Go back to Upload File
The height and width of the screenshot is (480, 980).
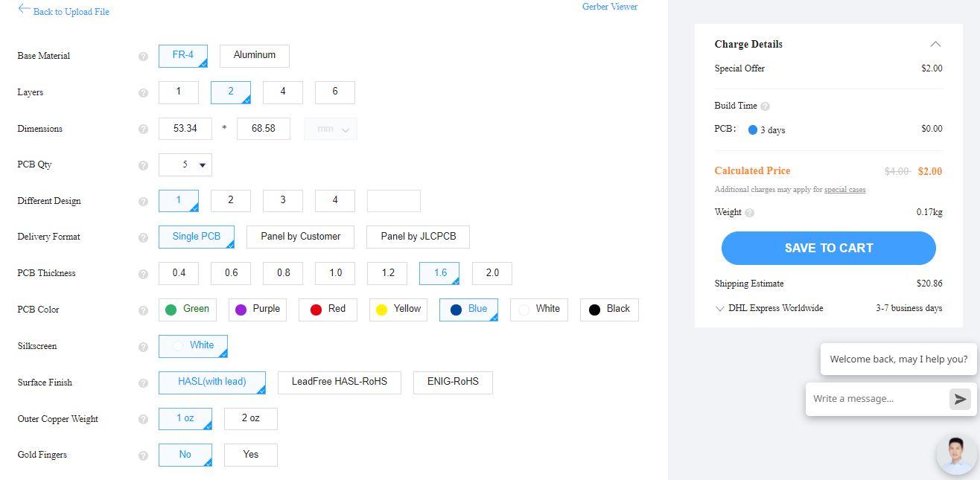click(x=71, y=12)
